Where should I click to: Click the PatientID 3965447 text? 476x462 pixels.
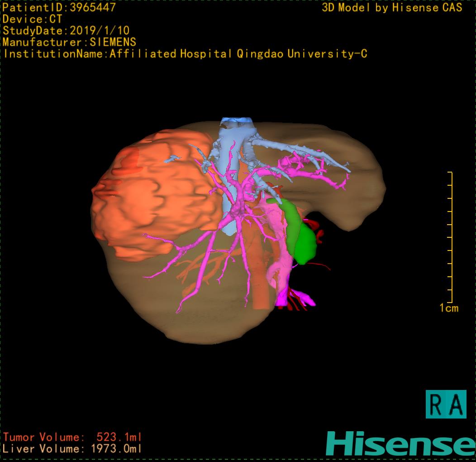[59, 7]
